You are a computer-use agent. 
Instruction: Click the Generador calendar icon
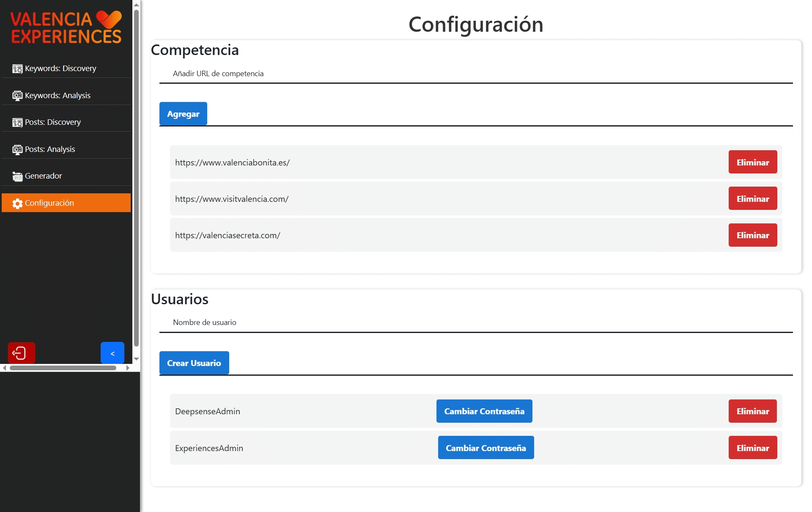click(17, 176)
